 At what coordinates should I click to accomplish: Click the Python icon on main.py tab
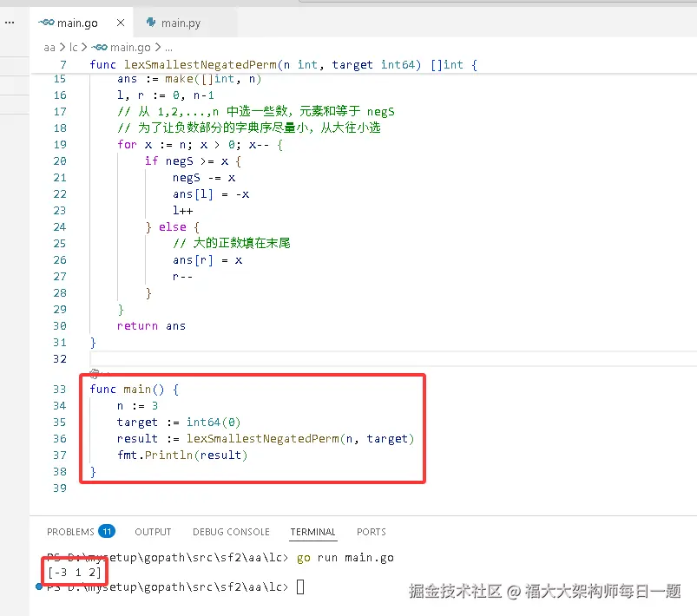pyautogui.click(x=151, y=23)
